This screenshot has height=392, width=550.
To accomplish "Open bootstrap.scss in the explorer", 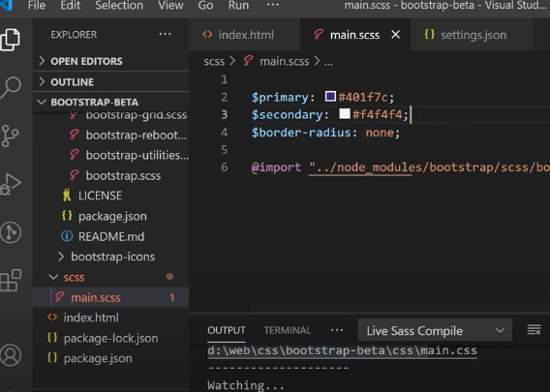I will coord(110,175).
